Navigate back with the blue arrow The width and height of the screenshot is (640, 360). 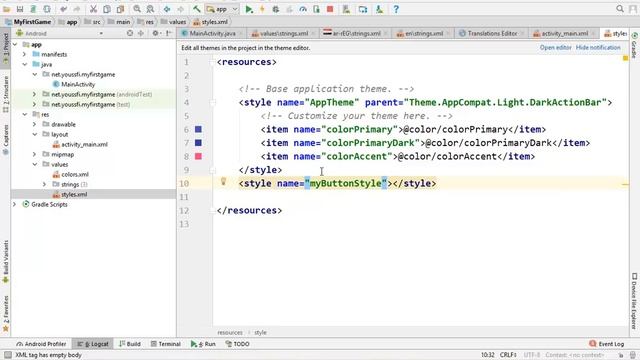coord(167,9)
